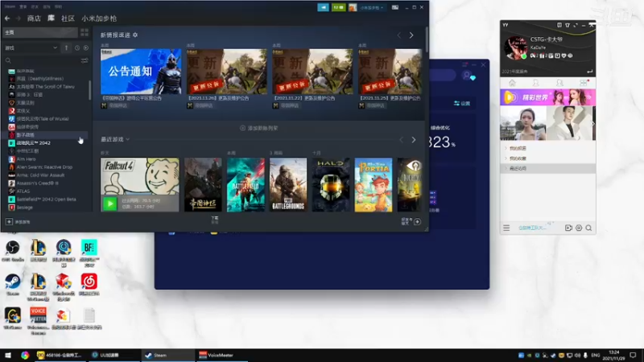
Task: Open the Halo game cover
Action: (331, 185)
